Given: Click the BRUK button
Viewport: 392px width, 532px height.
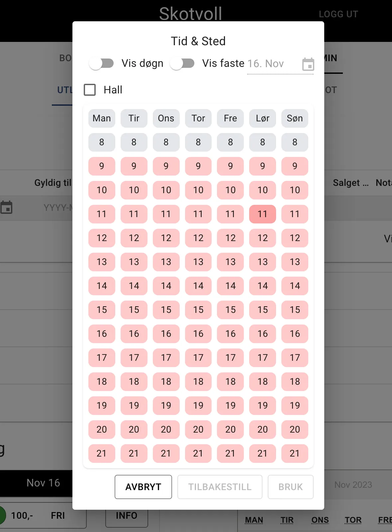Looking at the screenshot, I should pos(290,487).
